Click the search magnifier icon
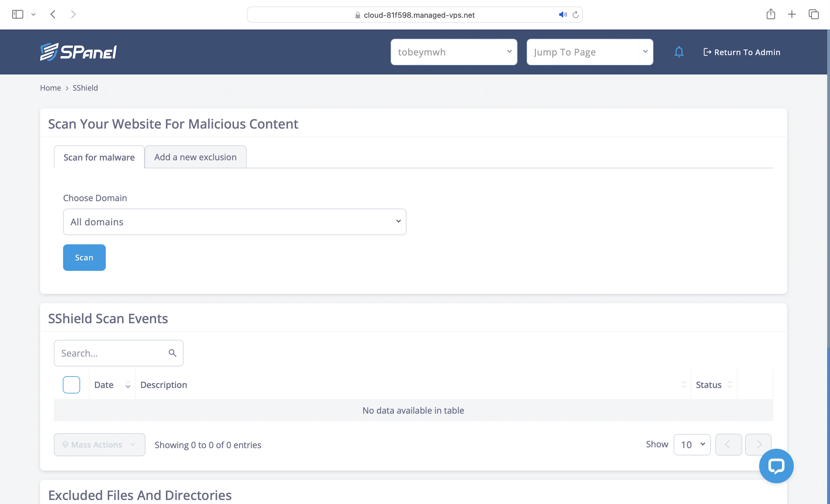The image size is (830, 504). (173, 353)
